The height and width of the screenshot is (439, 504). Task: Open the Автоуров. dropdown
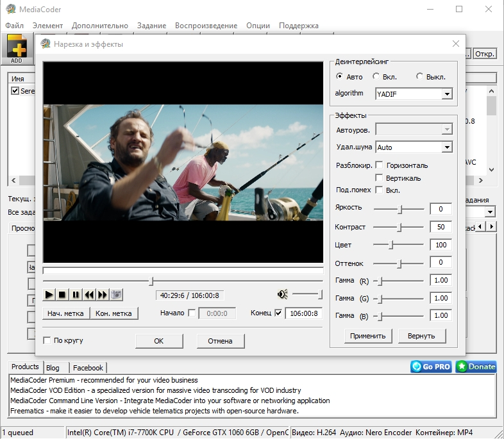point(446,129)
